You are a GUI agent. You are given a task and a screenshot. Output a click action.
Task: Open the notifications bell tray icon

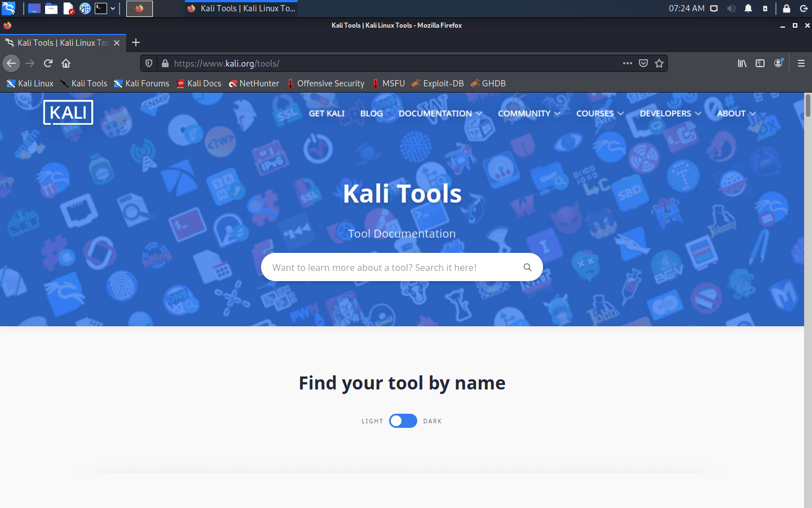[748, 8]
